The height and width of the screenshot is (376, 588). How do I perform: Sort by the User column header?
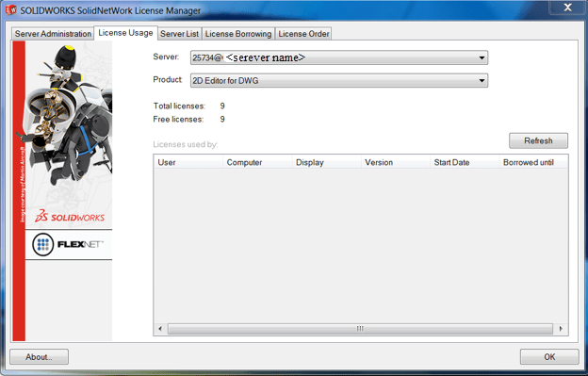188,162
